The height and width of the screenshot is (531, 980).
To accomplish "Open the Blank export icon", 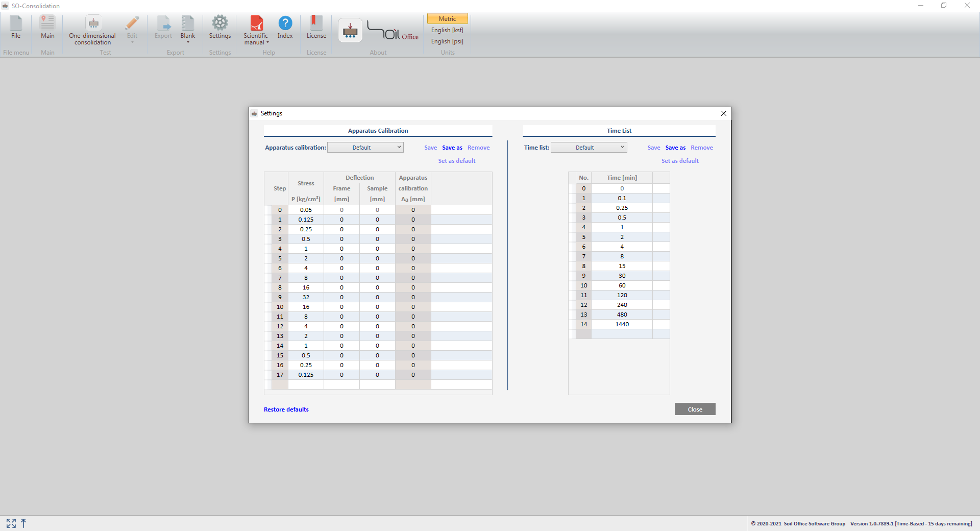I will (x=188, y=23).
